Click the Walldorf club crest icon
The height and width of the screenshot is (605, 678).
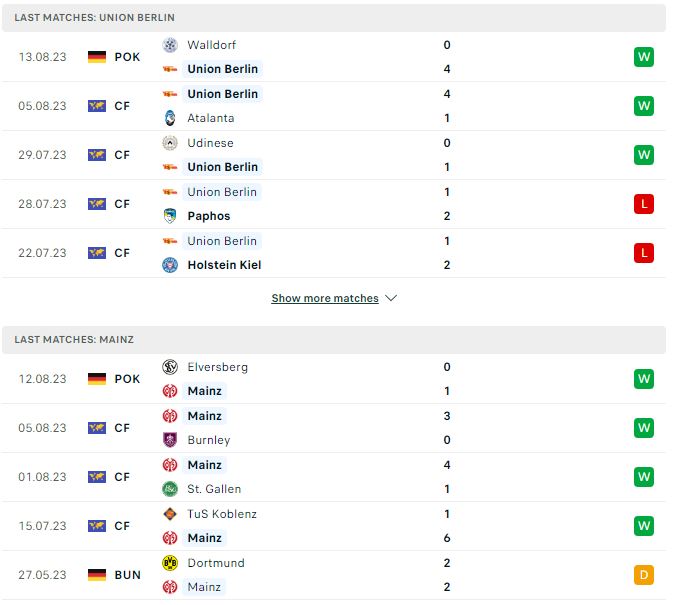click(170, 45)
